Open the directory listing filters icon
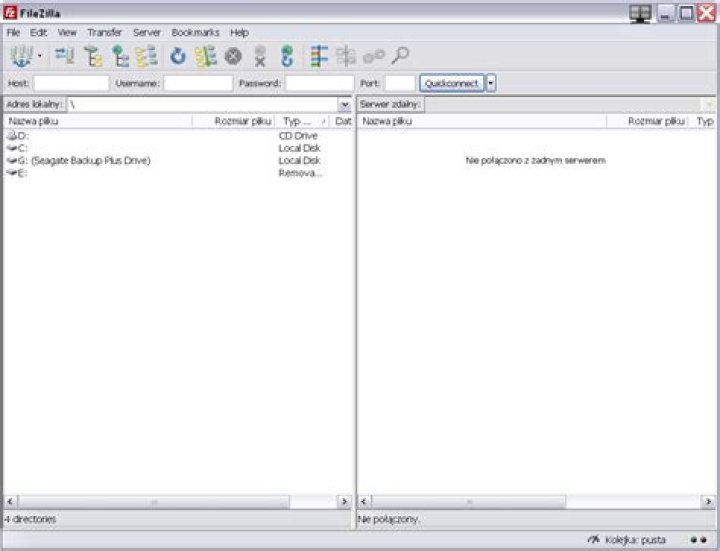This screenshot has height=551, width=720. 319,56
